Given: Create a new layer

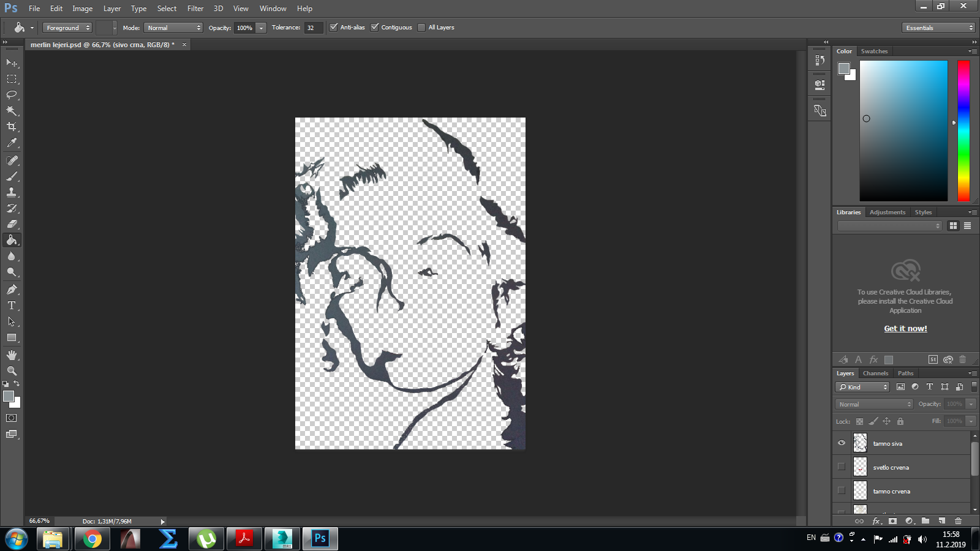Looking at the screenshot, I should click(942, 521).
